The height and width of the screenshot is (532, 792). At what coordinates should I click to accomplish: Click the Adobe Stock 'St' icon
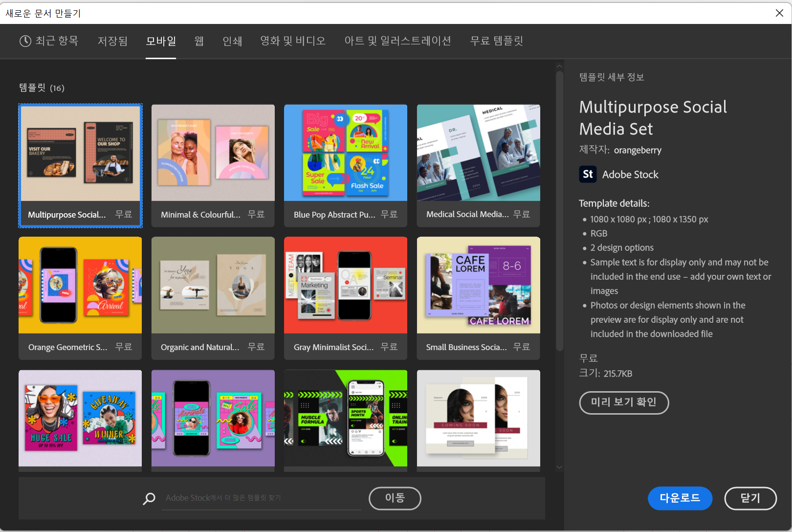[x=588, y=174]
